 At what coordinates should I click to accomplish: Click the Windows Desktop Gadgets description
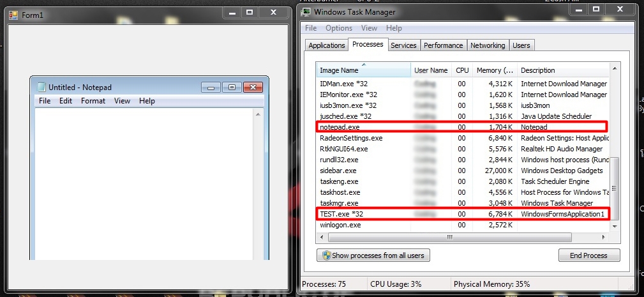pos(562,171)
